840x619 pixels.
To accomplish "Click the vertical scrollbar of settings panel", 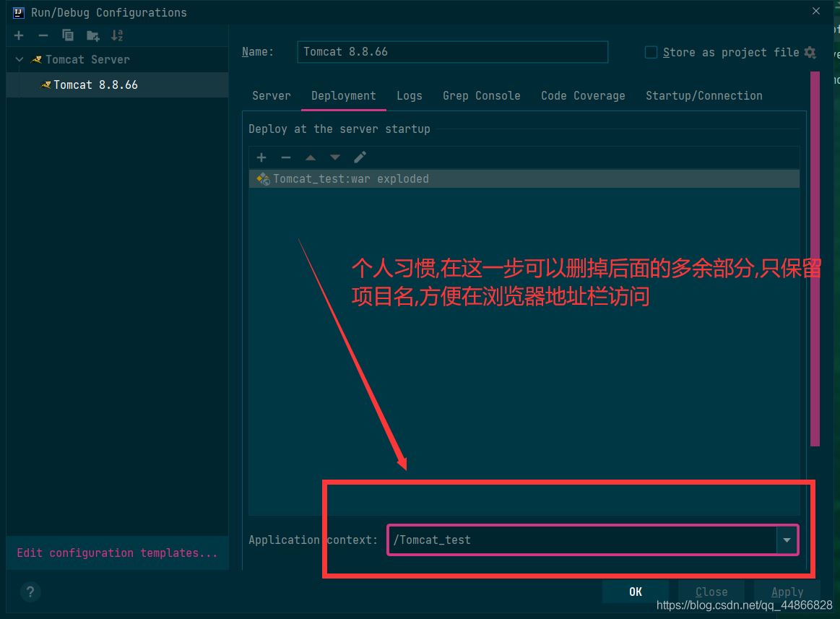I will (815, 259).
